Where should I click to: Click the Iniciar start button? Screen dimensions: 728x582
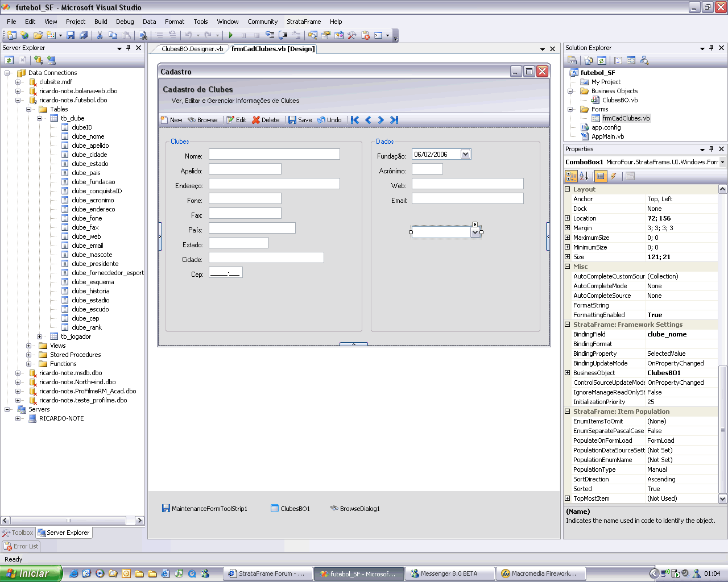(x=30, y=573)
